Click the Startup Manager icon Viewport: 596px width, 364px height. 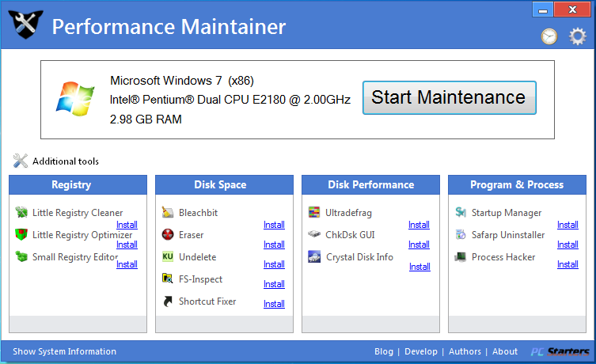pos(461,212)
